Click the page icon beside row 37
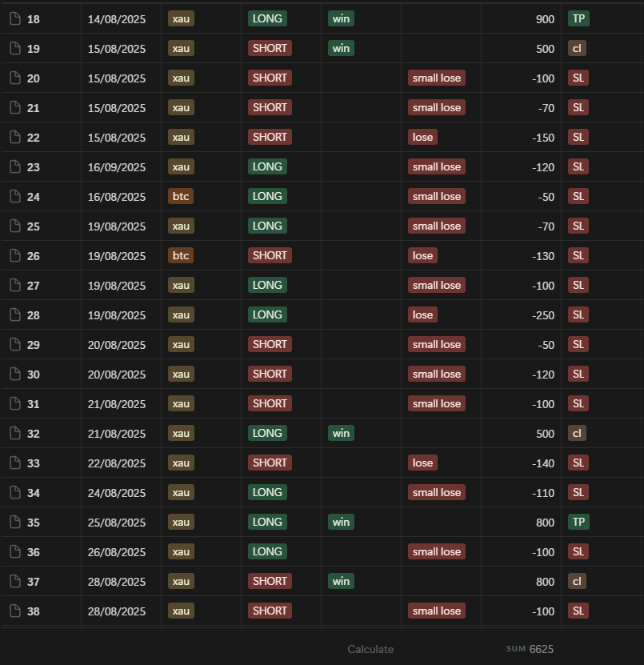 pyautogui.click(x=14, y=581)
